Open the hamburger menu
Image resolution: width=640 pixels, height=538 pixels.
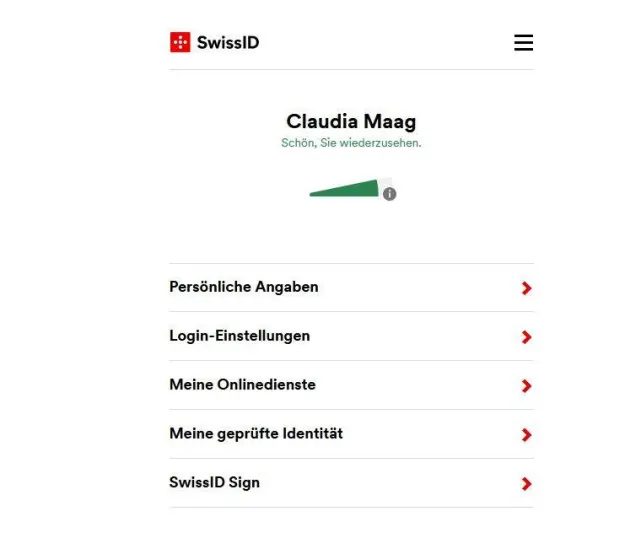pyautogui.click(x=523, y=42)
